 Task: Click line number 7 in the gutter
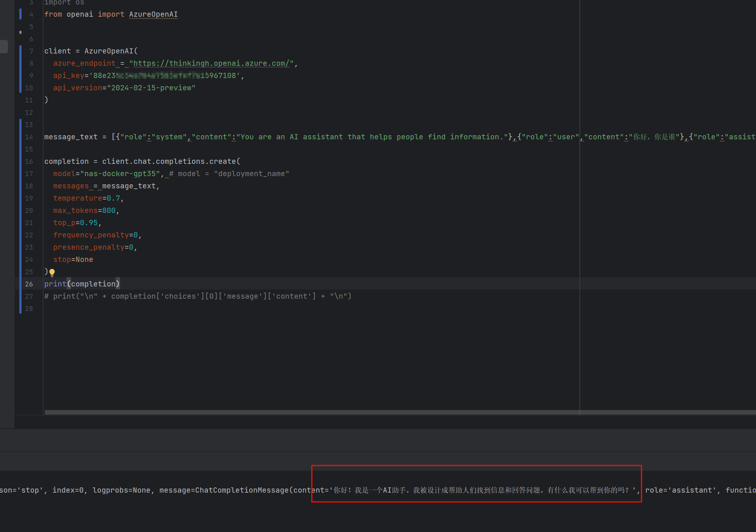[31, 51]
